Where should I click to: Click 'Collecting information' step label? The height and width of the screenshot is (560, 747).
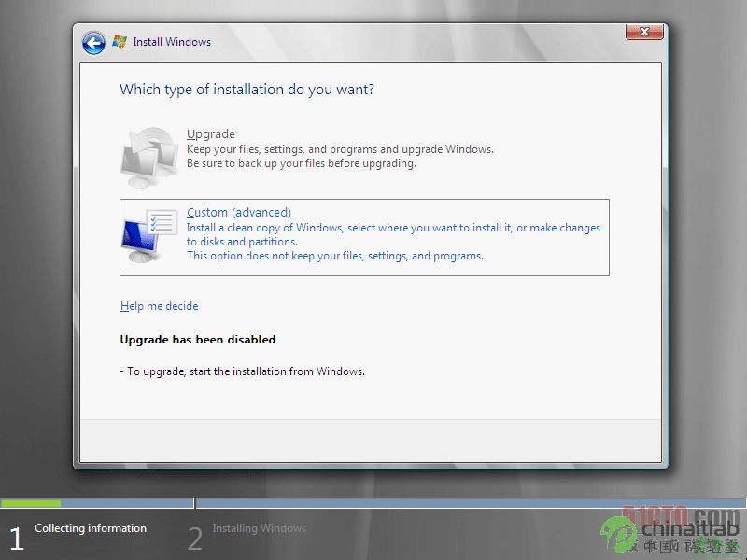[x=91, y=528]
